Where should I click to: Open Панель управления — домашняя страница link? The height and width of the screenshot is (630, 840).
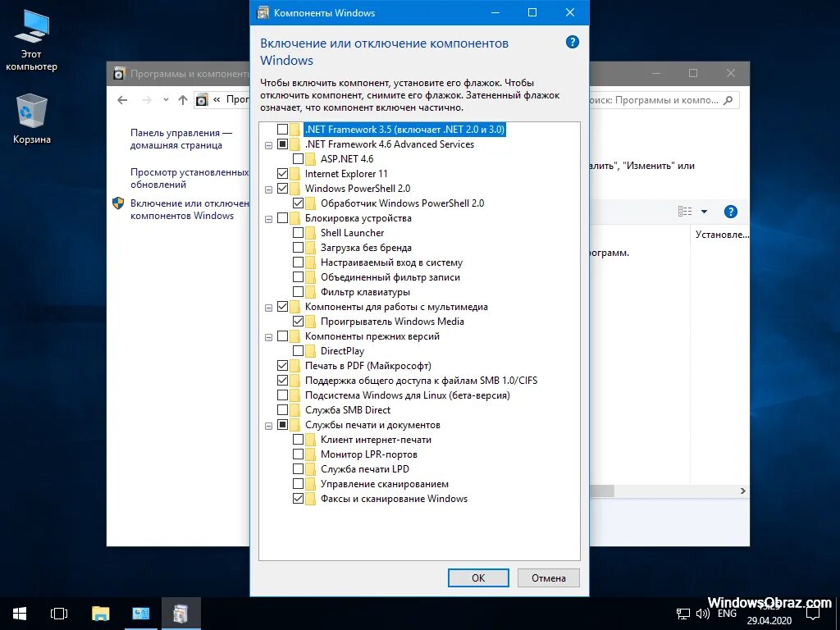(181, 139)
